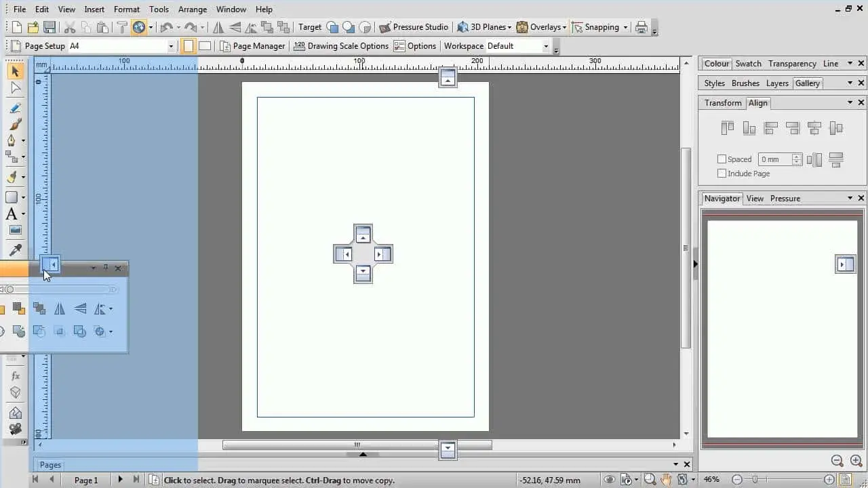Redo the last undone action
The height and width of the screenshot is (488, 868).
pos(191,27)
